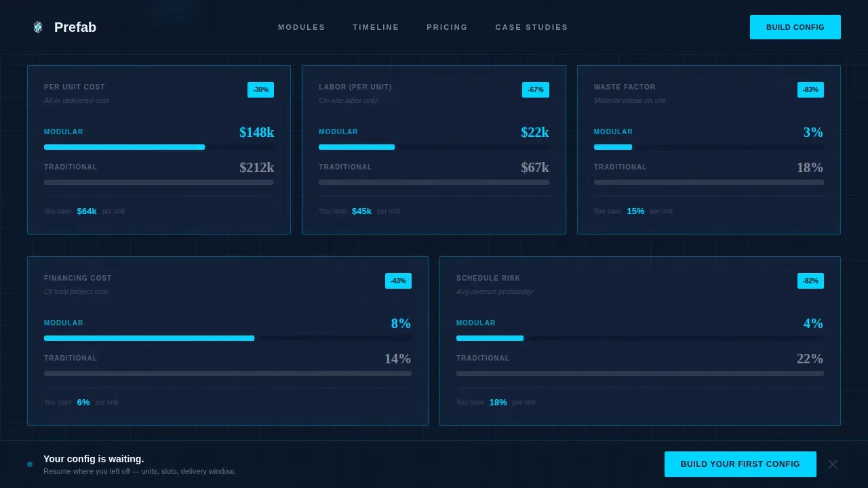This screenshot has height=488, width=868.
Task: Click Build Your First Config button
Action: pyautogui.click(x=741, y=464)
